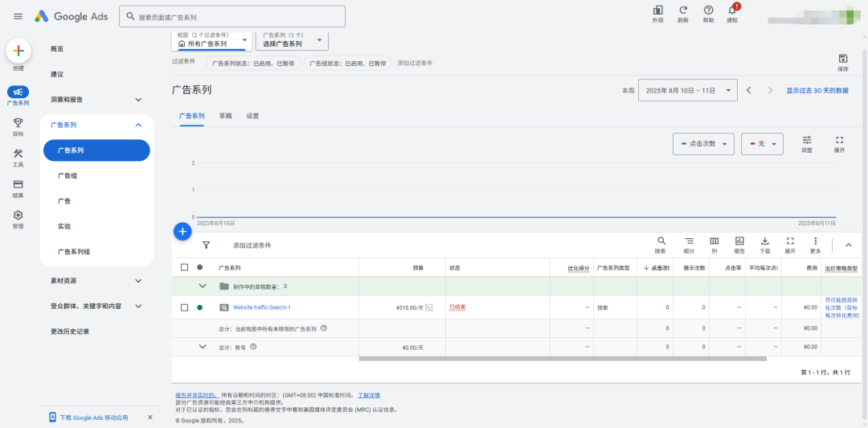Expand 素材资源 sidebar section

tap(138, 281)
